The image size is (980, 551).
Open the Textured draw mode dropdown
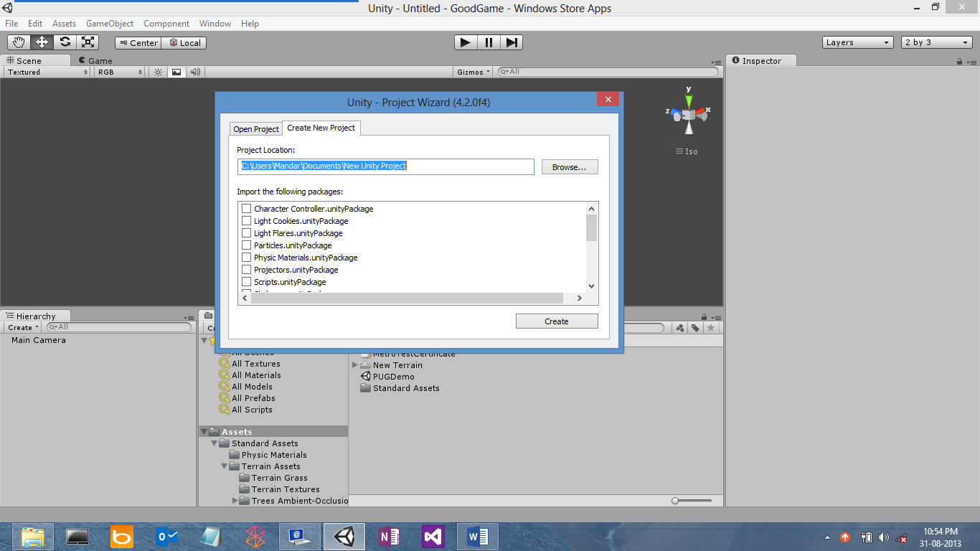pos(47,72)
